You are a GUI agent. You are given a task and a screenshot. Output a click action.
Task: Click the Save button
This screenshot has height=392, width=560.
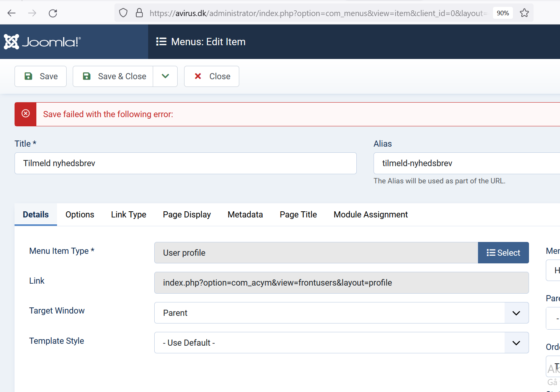pyautogui.click(x=41, y=76)
